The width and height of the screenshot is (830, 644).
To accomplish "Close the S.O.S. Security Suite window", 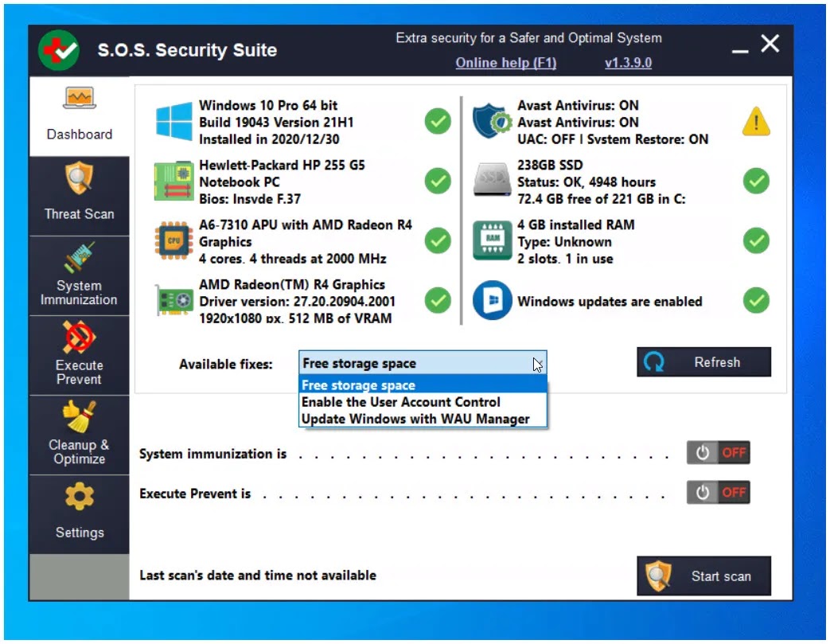I will [x=770, y=44].
